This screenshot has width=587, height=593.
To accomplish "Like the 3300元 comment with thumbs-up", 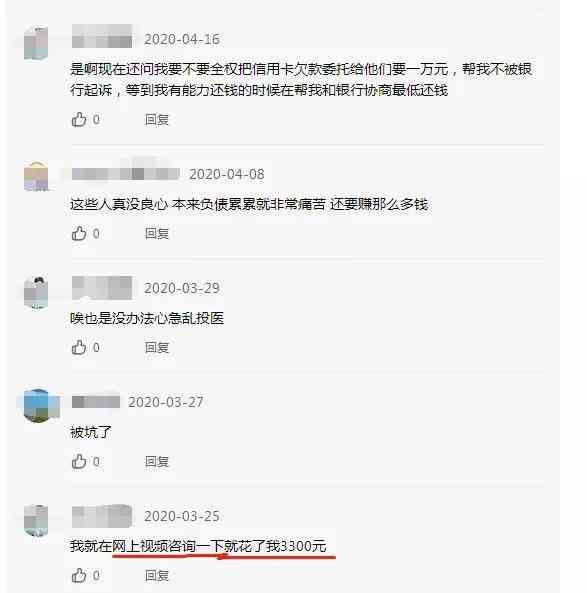I will point(79,575).
